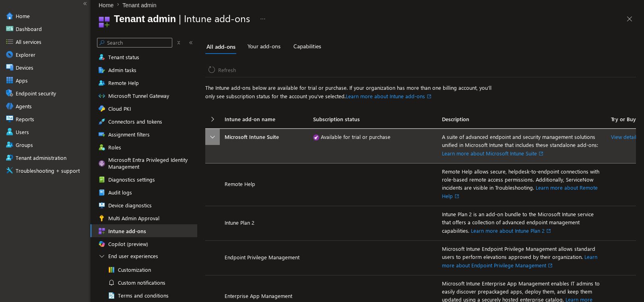
Task: Open Learn more about Intune Plan 2
Action: point(511,231)
